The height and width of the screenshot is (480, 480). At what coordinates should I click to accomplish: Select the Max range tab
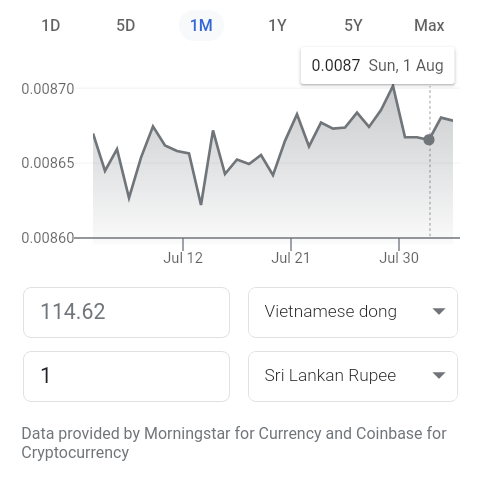tap(429, 25)
